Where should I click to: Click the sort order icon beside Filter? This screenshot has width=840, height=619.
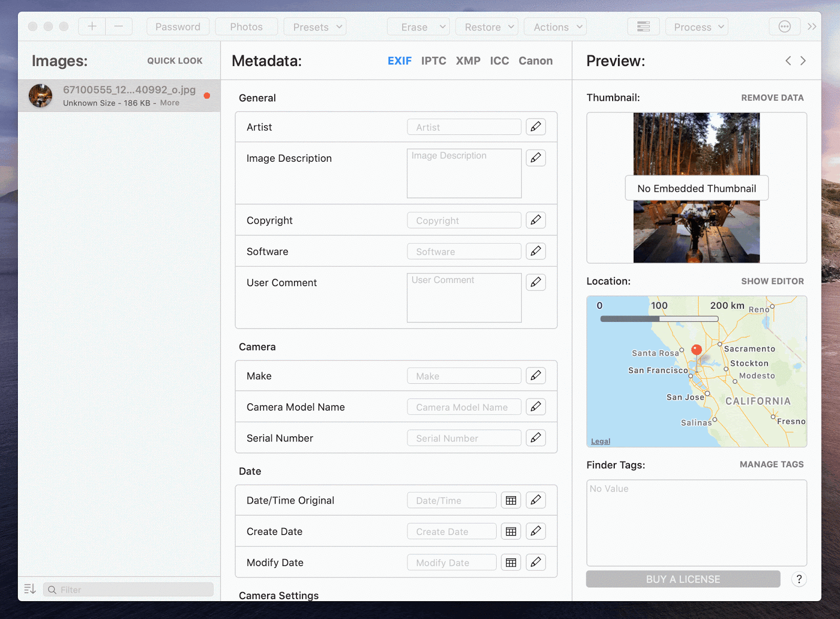[x=30, y=589]
